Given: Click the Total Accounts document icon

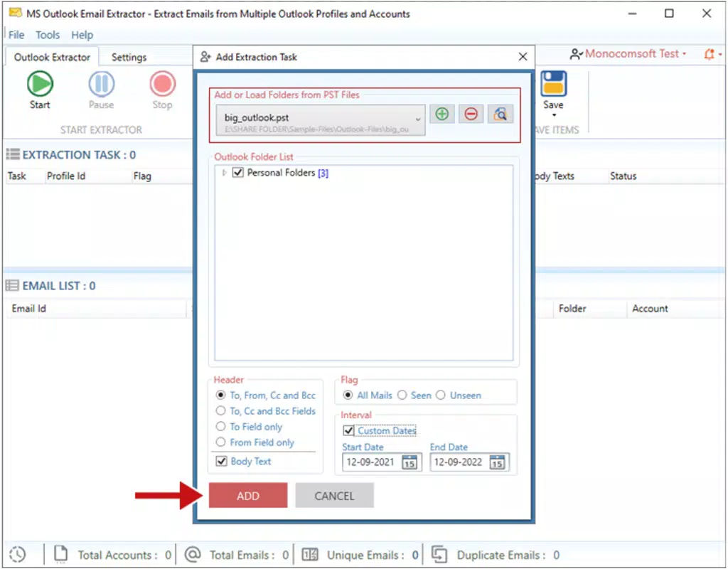Looking at the screenshot, I should pos(61,554).
